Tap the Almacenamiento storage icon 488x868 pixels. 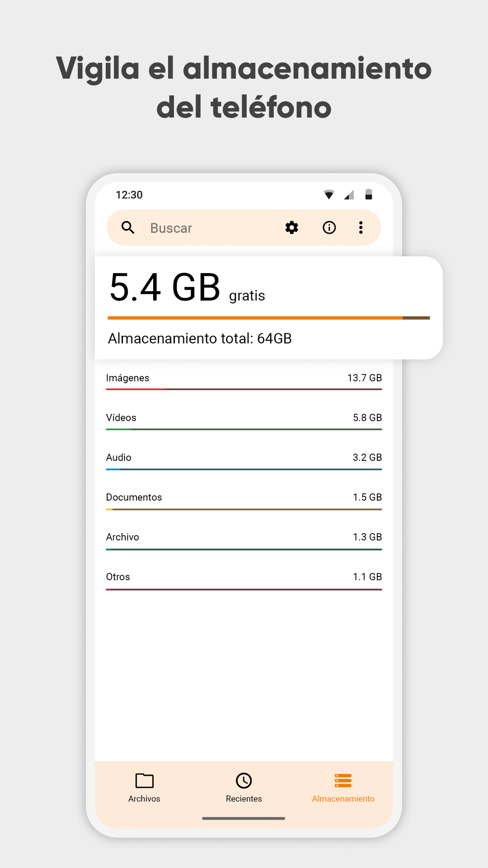pos(343,781)
